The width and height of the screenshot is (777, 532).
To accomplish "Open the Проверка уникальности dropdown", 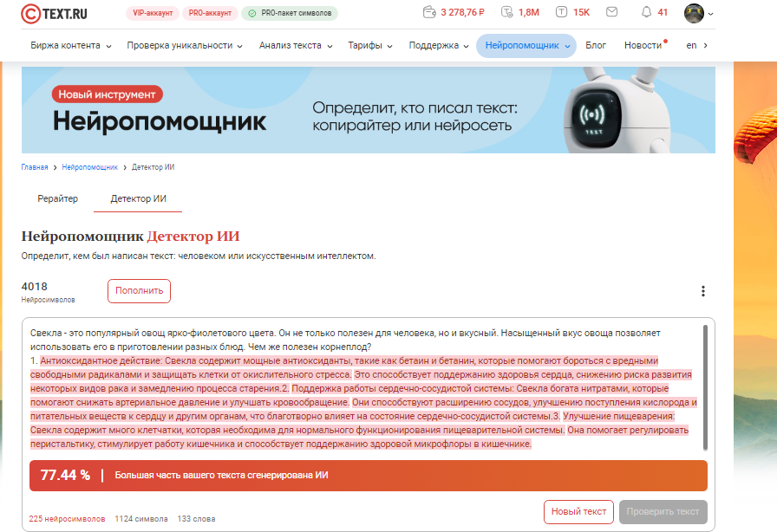I will 185,46.
